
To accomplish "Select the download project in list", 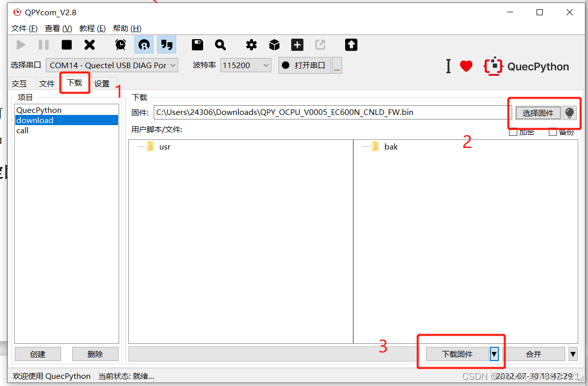I will 66,121.
